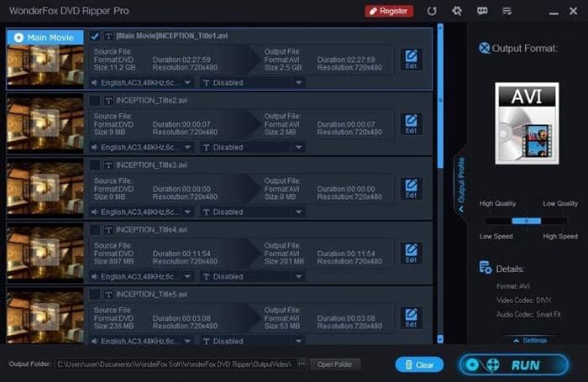Image resolution: width=588 pixels, height=382 pixels.
Task: Click the Clear button
Action: (419, 364)
